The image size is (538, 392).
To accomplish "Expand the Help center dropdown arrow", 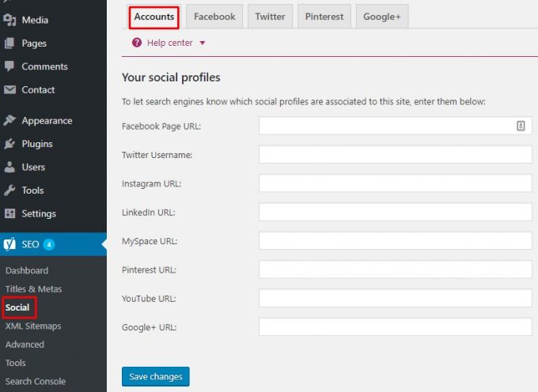I will click(203, 43).
